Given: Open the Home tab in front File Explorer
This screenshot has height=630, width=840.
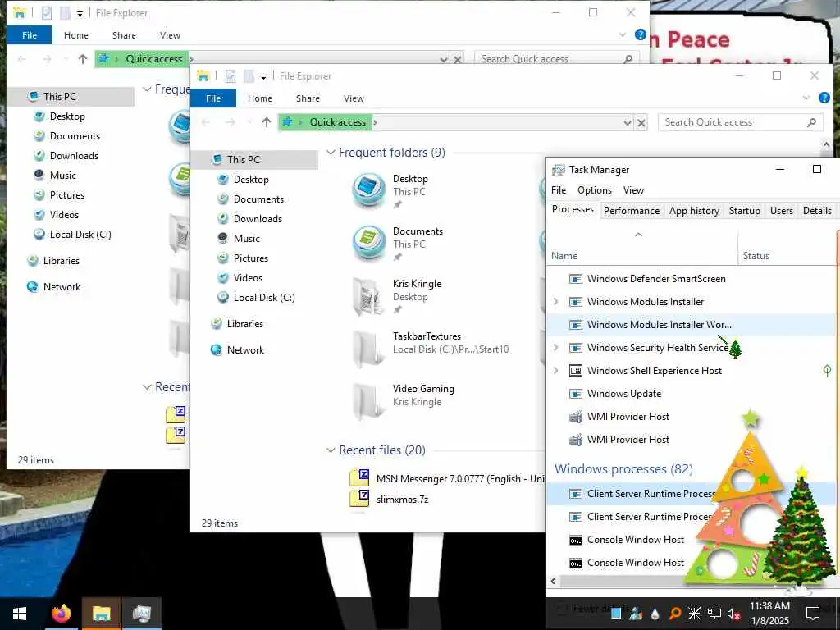Looking at the screenshot, I should point(260,98).
